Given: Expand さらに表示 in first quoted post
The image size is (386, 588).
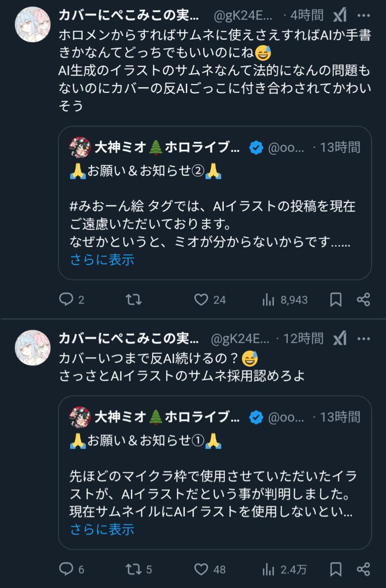Looking at the screenshot, I should coord(102,260).
